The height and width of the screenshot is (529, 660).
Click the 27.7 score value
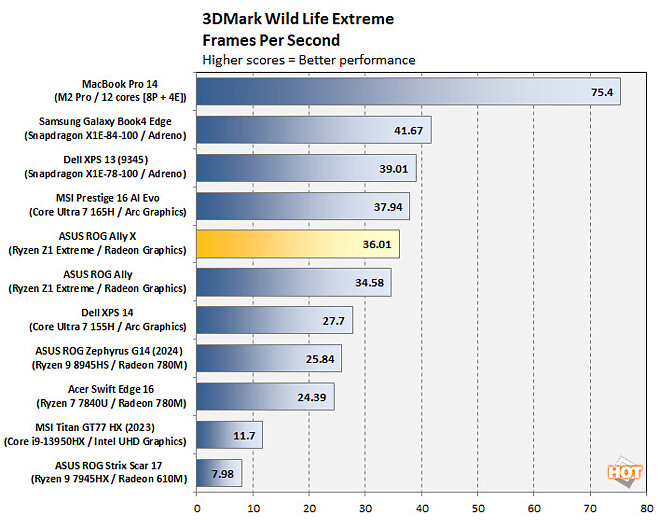[333, 321]
